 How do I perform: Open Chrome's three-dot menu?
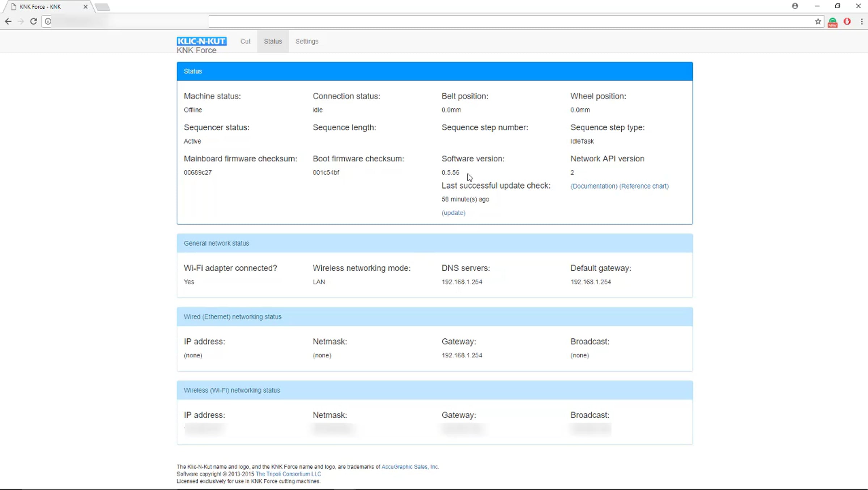(862, 21)
